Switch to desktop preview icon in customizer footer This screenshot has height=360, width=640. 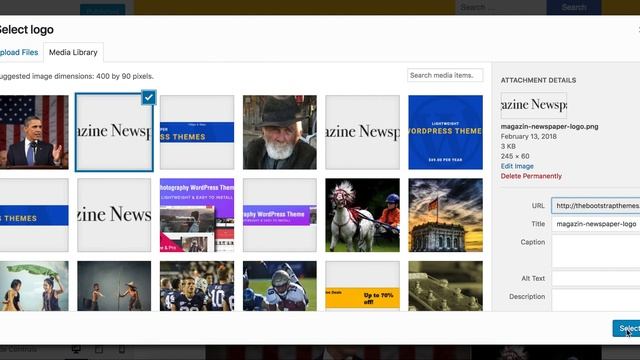[76, 349]
